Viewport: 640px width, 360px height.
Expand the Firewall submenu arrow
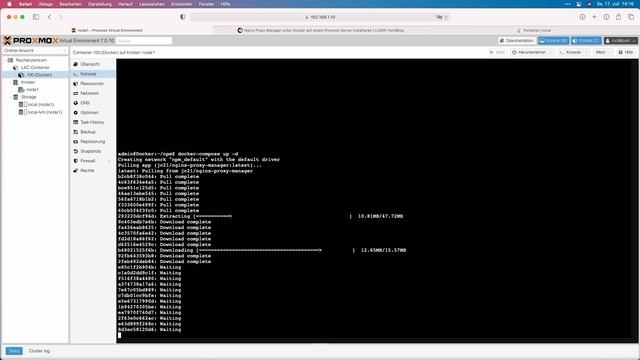click(109, 161)
